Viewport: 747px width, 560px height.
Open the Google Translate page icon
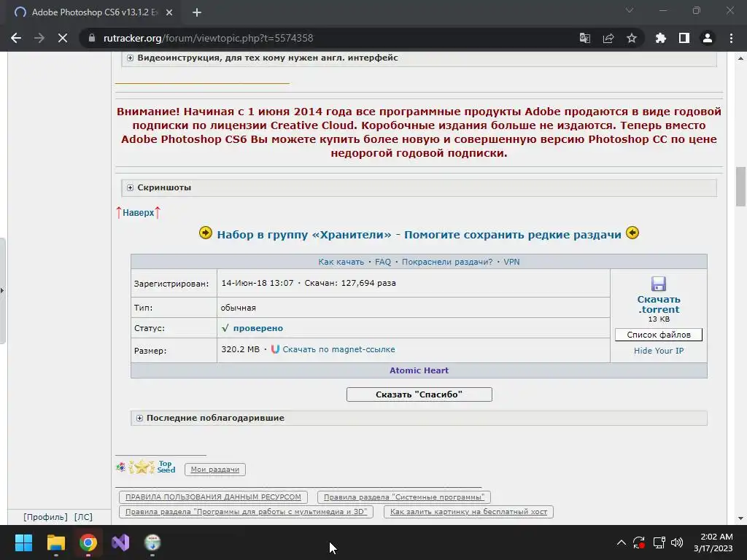click(584, 38)
